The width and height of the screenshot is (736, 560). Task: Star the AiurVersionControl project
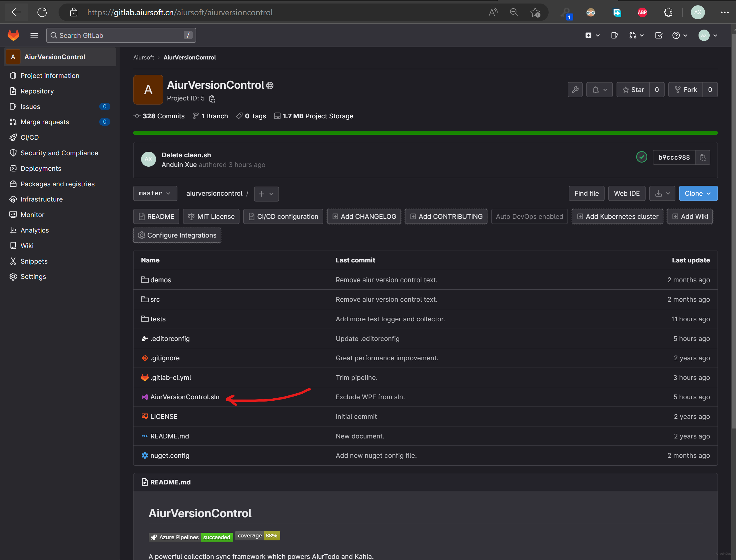(x=633, y=90)
